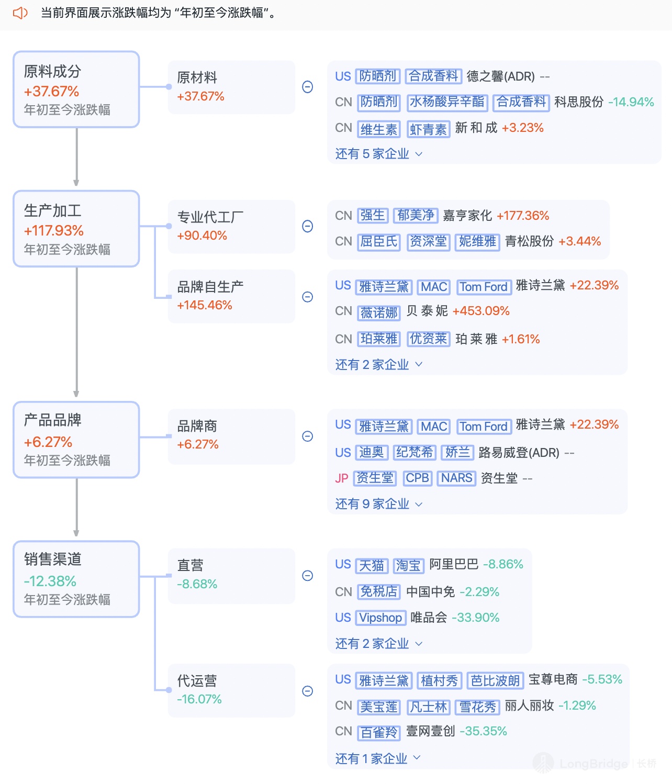Expand 还有 5 家企业 under 原材料
672x784 pixels.
click(378, 154)
